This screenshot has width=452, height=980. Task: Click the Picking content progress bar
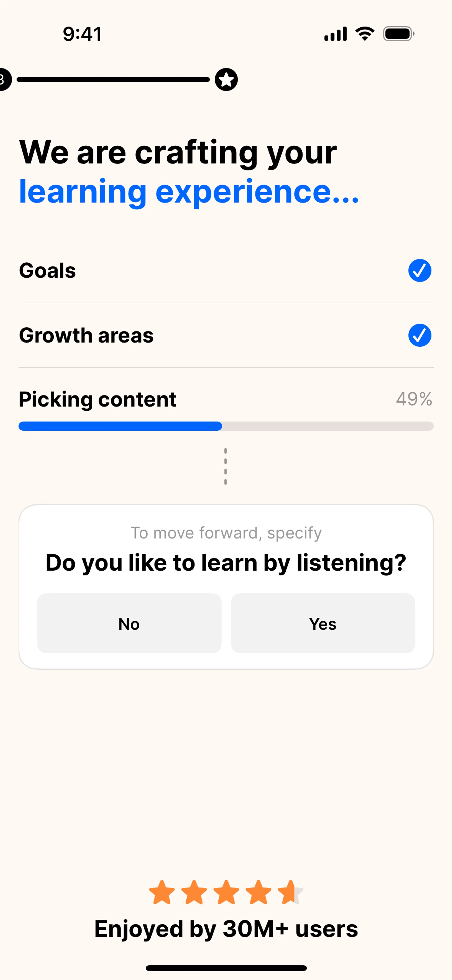click(226, 426)
